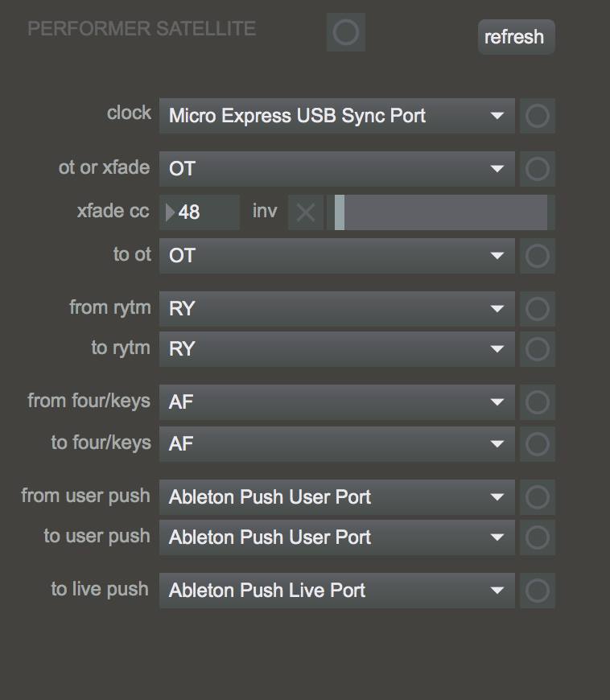Toggle the circle beside to live push
The height and width of the screenshot is (700, 610).
pyautogui.click(x=537, y=591)
